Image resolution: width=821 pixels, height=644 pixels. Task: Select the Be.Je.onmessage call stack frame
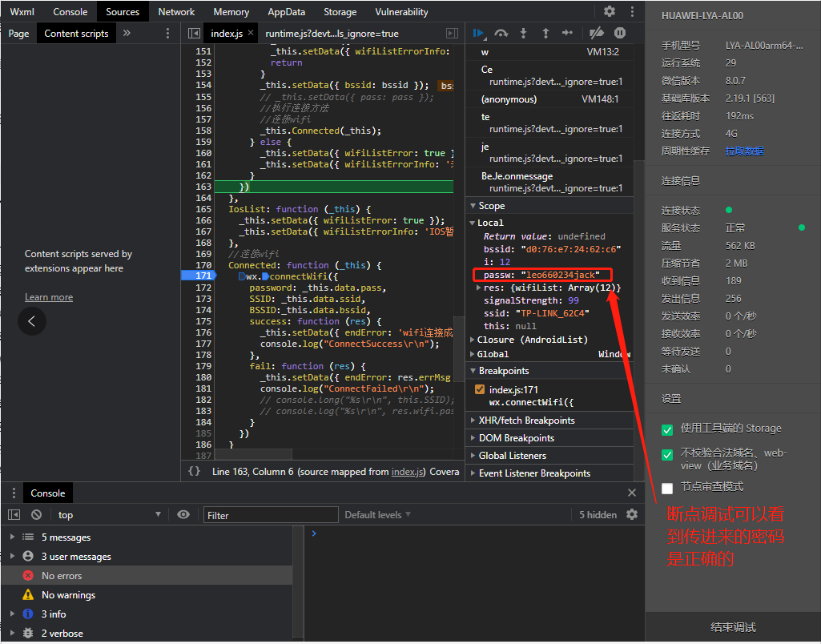coord(549,182)
